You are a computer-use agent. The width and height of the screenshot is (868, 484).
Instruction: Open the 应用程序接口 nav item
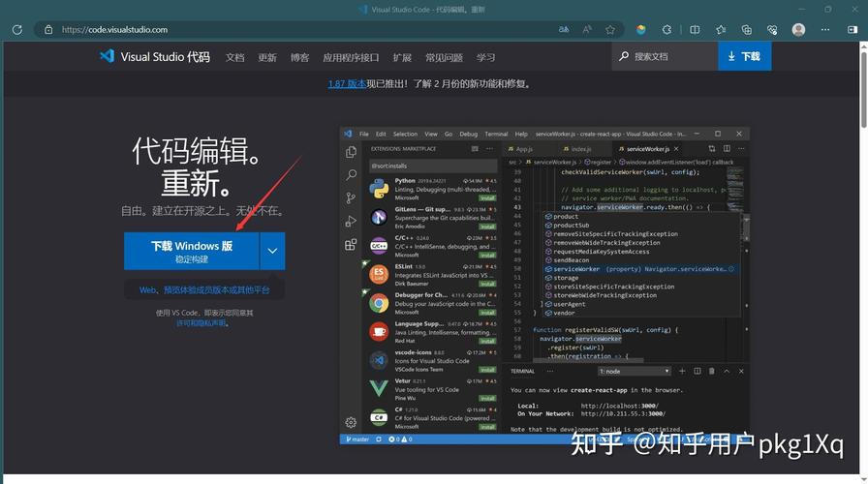tap(351, 57)
